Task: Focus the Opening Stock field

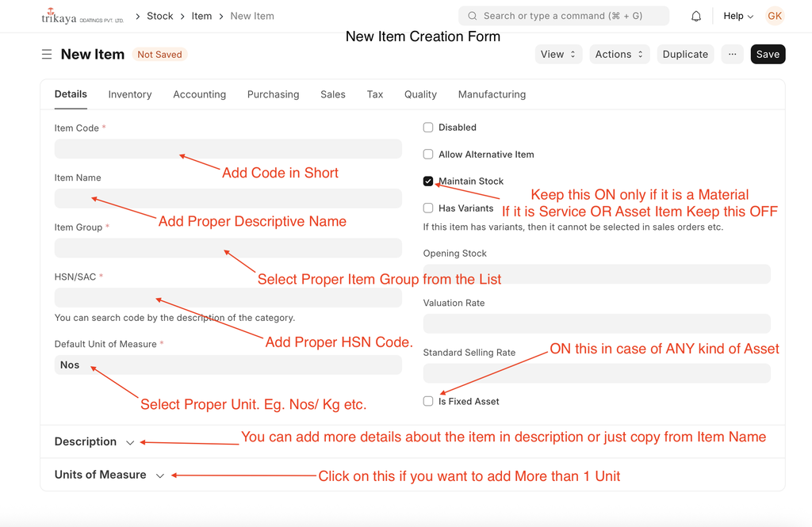Action: [x=596, y=274]
